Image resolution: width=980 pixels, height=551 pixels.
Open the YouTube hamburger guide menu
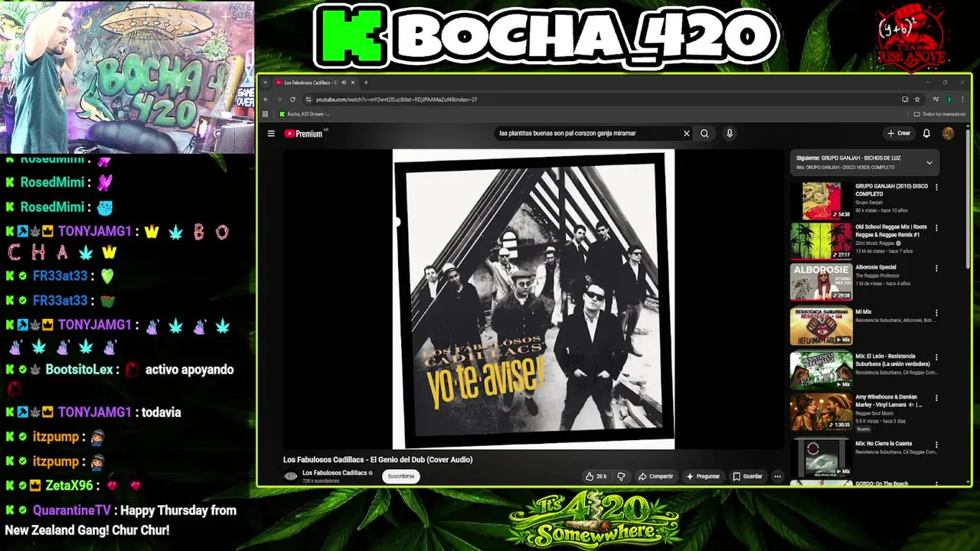coord(271,133)
